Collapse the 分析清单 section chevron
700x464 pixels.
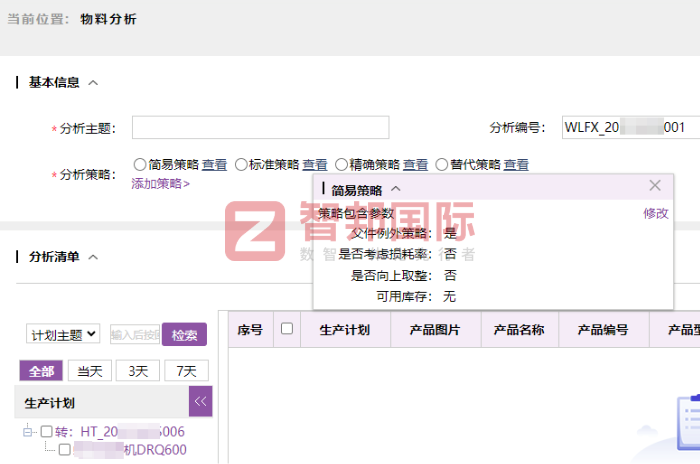[94, 257]
